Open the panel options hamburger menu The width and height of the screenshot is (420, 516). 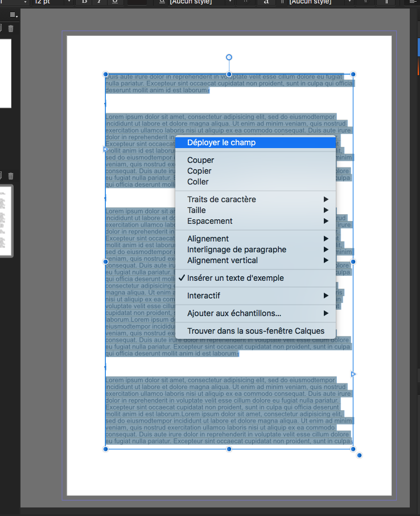pyautogui.click(x=14, y=15)
